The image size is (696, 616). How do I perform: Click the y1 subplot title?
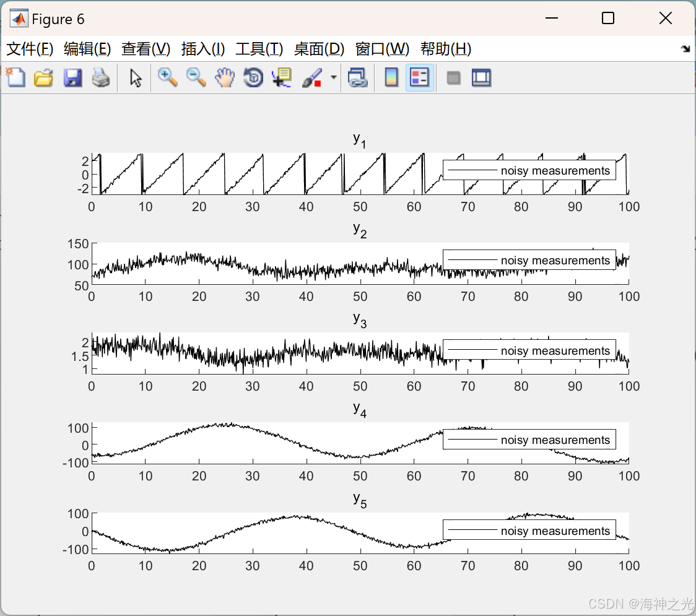coord(360,141)
